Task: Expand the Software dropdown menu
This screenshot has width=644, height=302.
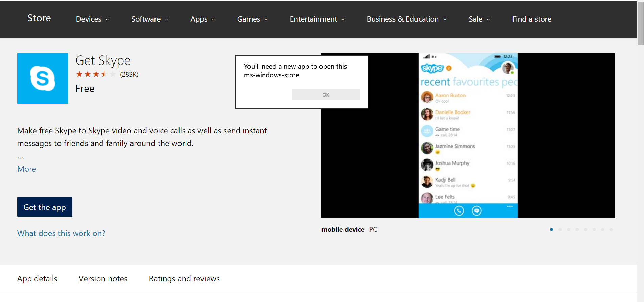Action: 149,19
